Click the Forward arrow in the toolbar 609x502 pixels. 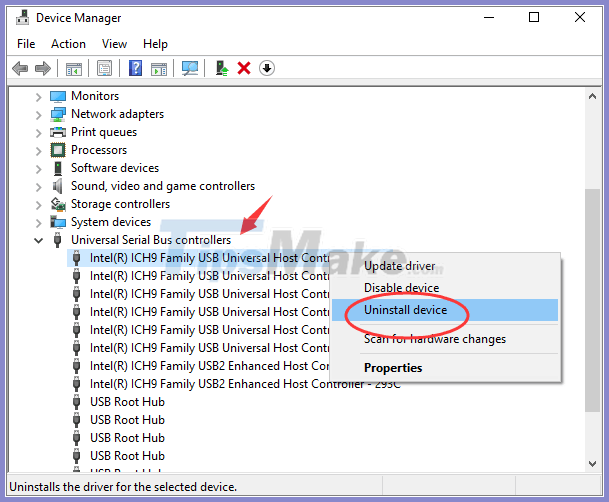point(43,68)
